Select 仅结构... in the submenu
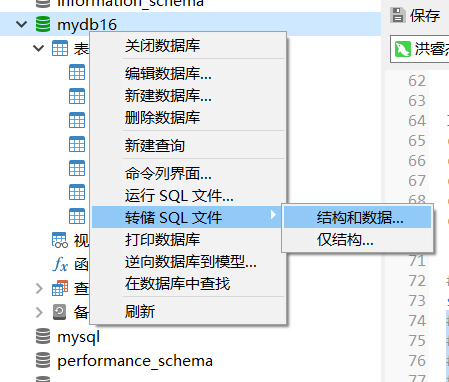This screenshot has width=449, height=382. [x=357, y=239]
